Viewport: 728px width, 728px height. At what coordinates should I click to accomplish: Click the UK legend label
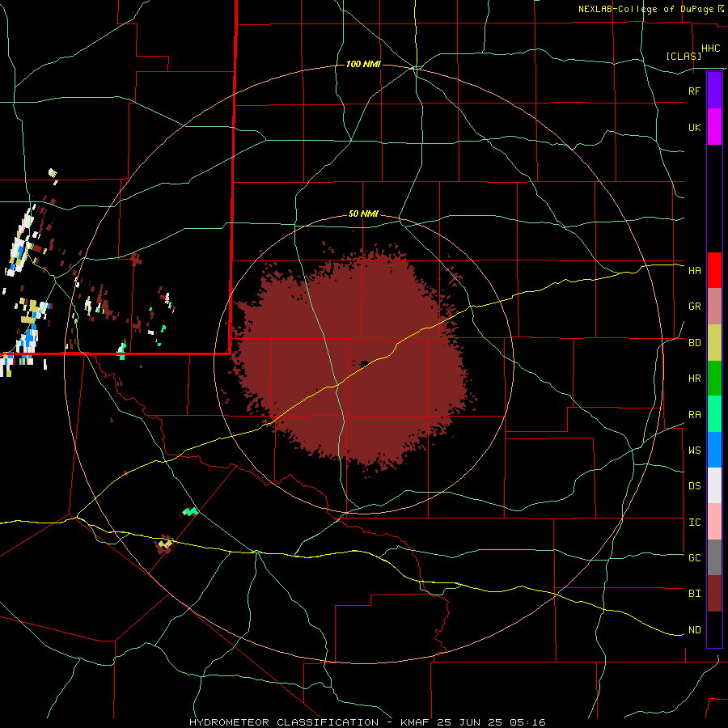click(x=694, y=127)
